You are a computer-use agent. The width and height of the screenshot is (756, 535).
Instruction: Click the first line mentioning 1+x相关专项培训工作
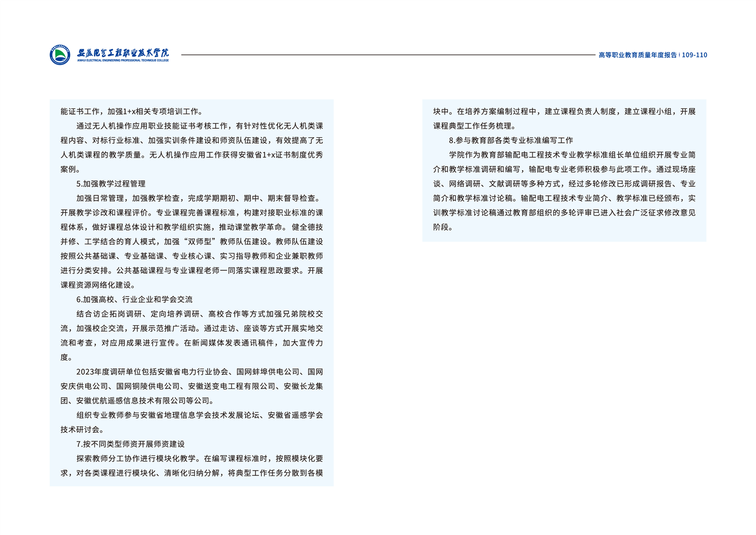[131, 112]
